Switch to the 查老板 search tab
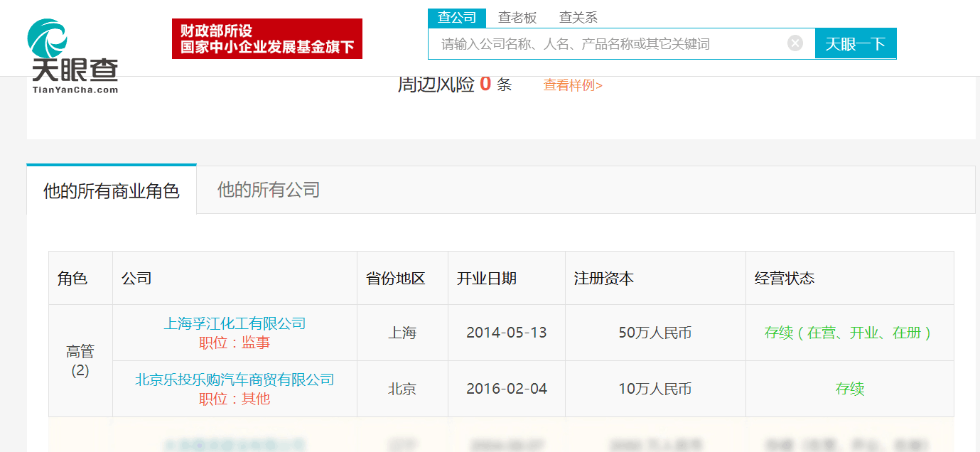980x452 pixels. tap(517, 18)
